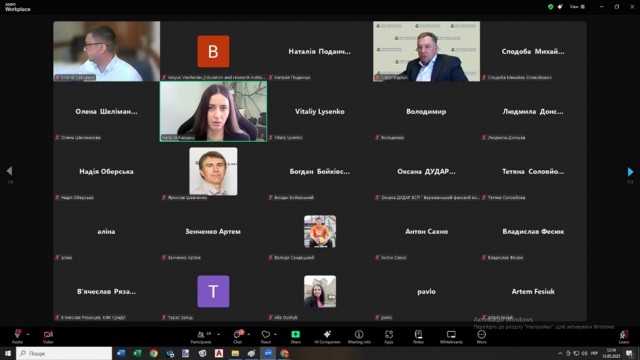
Task: Select the active speaker video tile
Action: point(213,111)
